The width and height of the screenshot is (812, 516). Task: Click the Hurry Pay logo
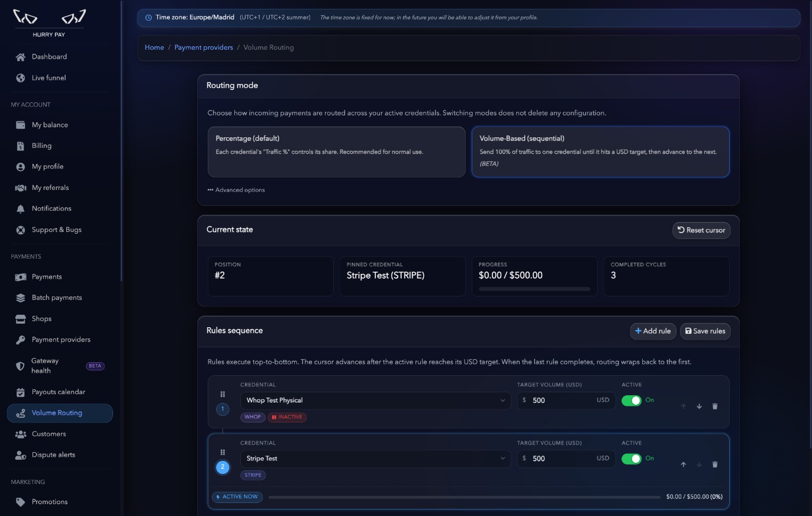click(x=50, y=23)
